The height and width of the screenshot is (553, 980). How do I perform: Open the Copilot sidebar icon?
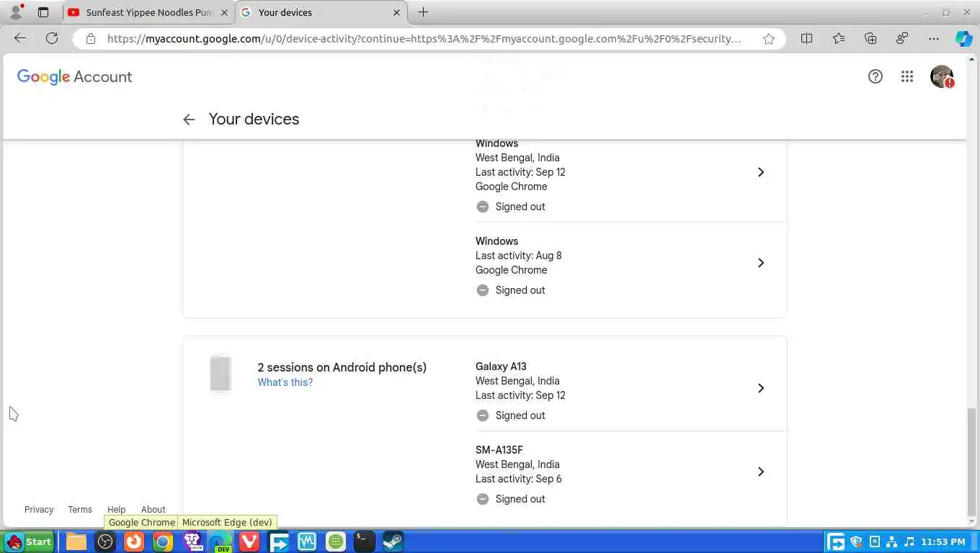point(963,39)
